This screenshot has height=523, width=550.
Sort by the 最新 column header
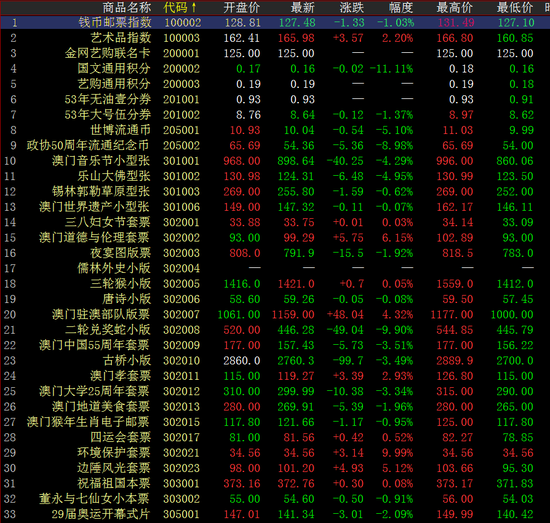tap(303, 7)
